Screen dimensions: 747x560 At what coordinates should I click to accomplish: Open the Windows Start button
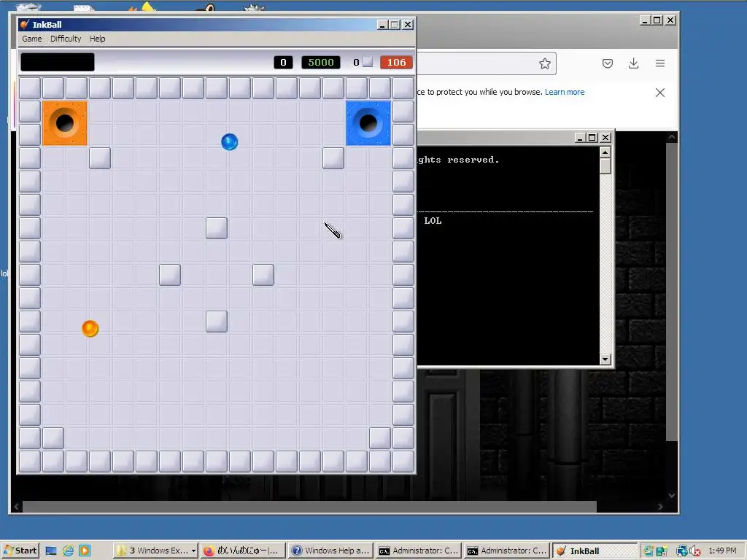pyautogui.click(x=20, y=551)
